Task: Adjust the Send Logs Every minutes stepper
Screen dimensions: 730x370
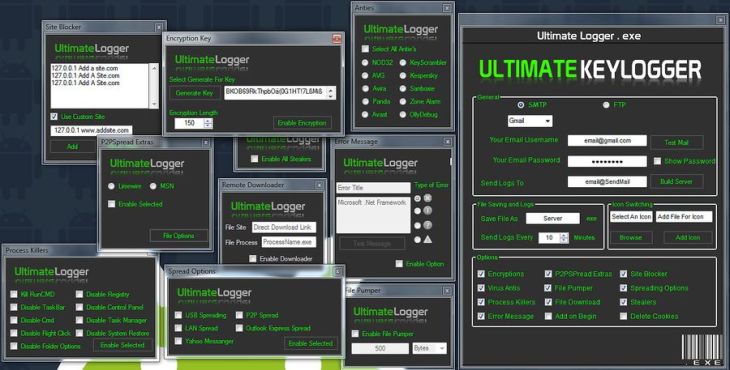Action: pos(564,238)
